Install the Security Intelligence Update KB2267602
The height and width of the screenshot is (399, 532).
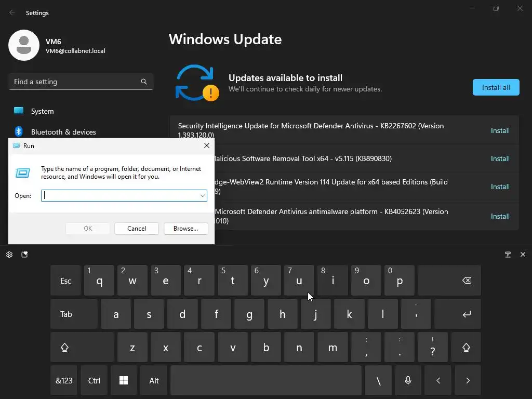500,130
